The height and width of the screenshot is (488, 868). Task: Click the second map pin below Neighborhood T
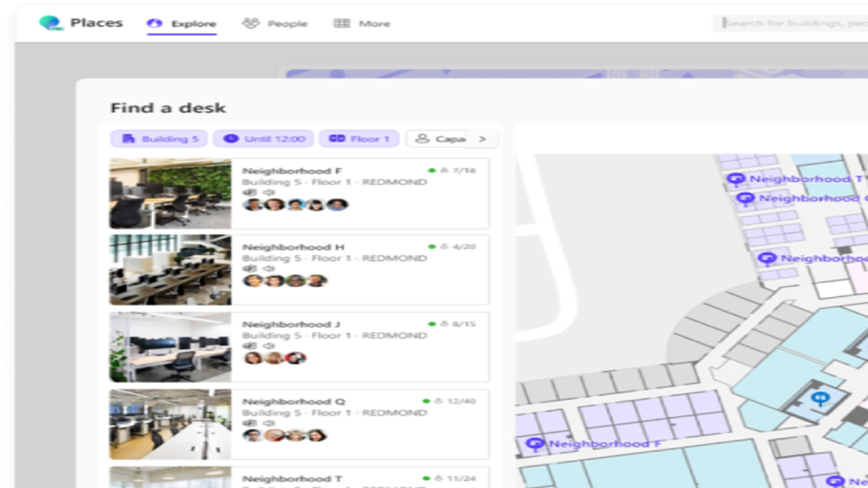click(745, 199)
